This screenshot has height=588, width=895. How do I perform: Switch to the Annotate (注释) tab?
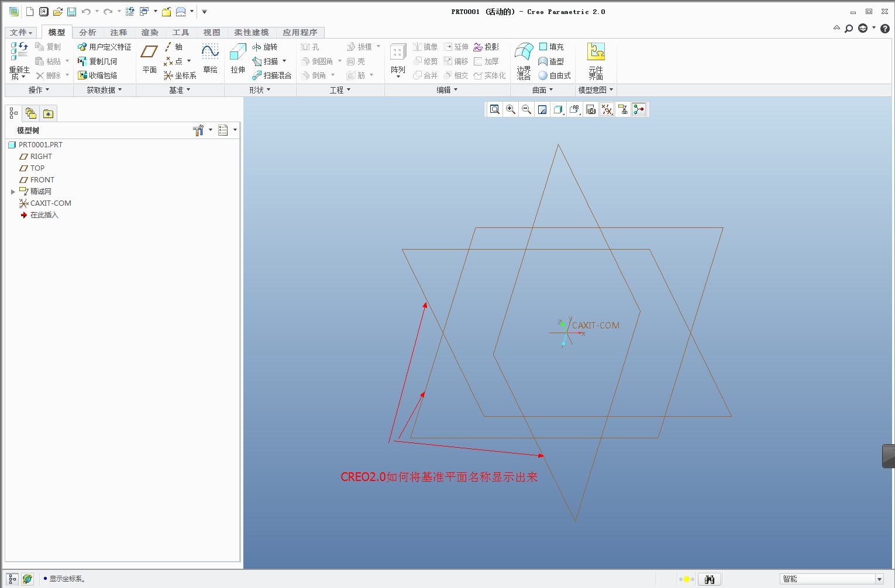tap(119, 32)
